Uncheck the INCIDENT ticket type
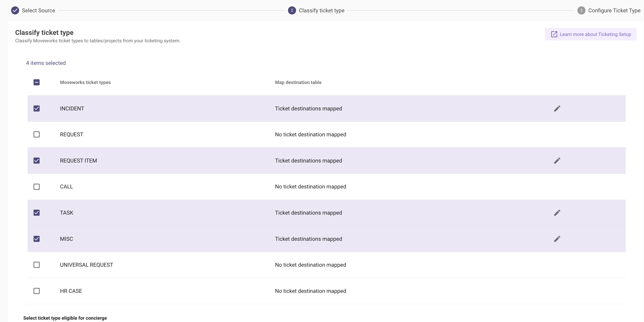Screen dimensions: 644x322 37,108
